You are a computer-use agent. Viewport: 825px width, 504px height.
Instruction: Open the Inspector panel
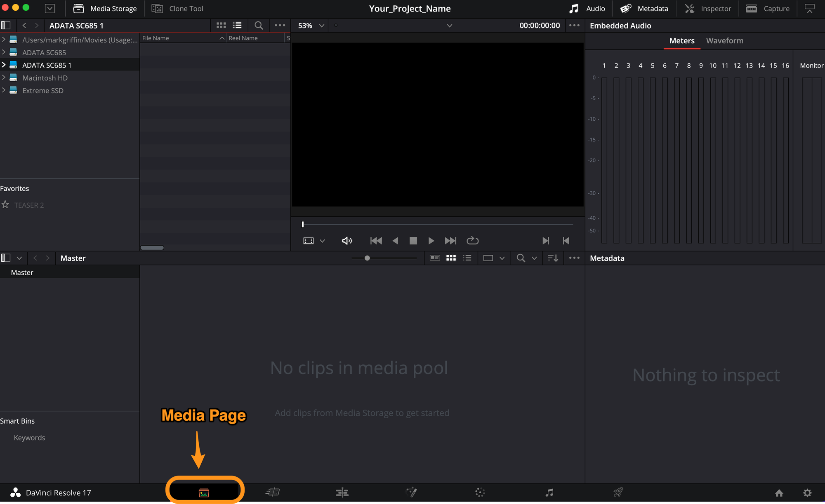point(708,9)
